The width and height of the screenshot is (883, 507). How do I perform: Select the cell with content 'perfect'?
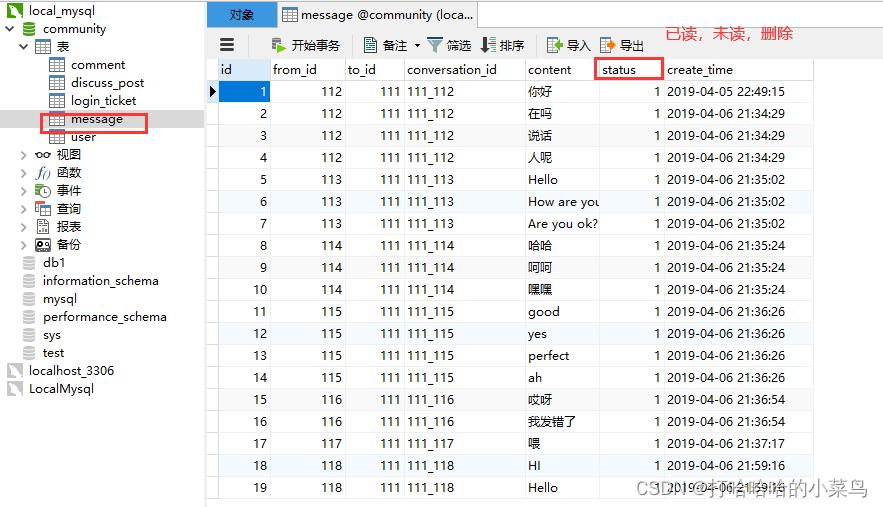pos(562,355)
